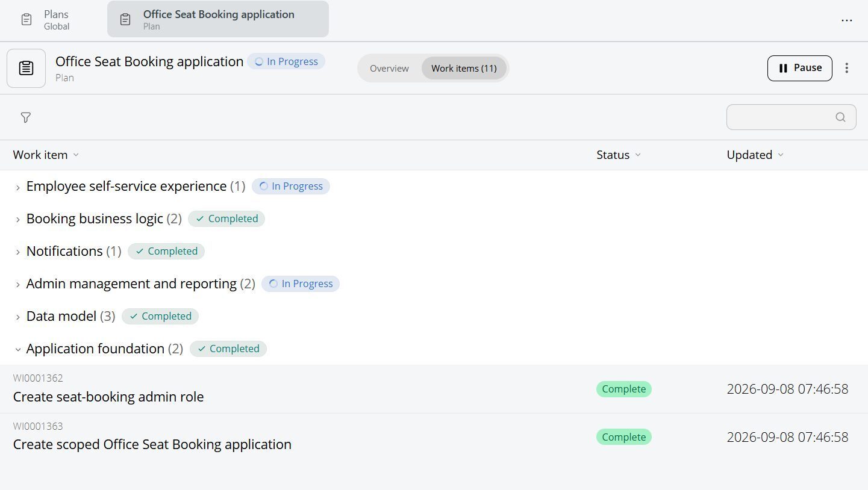Collapse the Application foundation group
Image resolution: width=868 pixels, height=490 pixels.
[17, 349]
